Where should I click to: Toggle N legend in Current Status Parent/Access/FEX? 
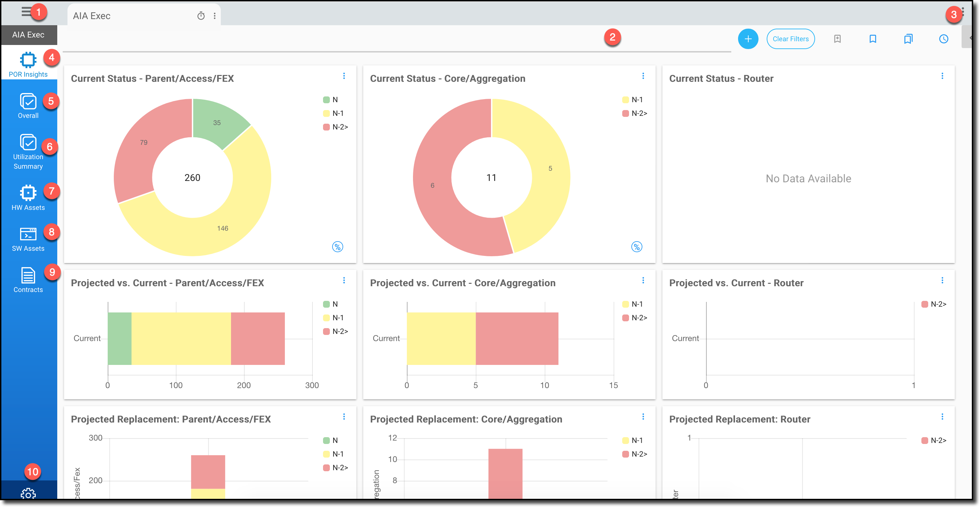pyautogui.click(x=330, y=99)
